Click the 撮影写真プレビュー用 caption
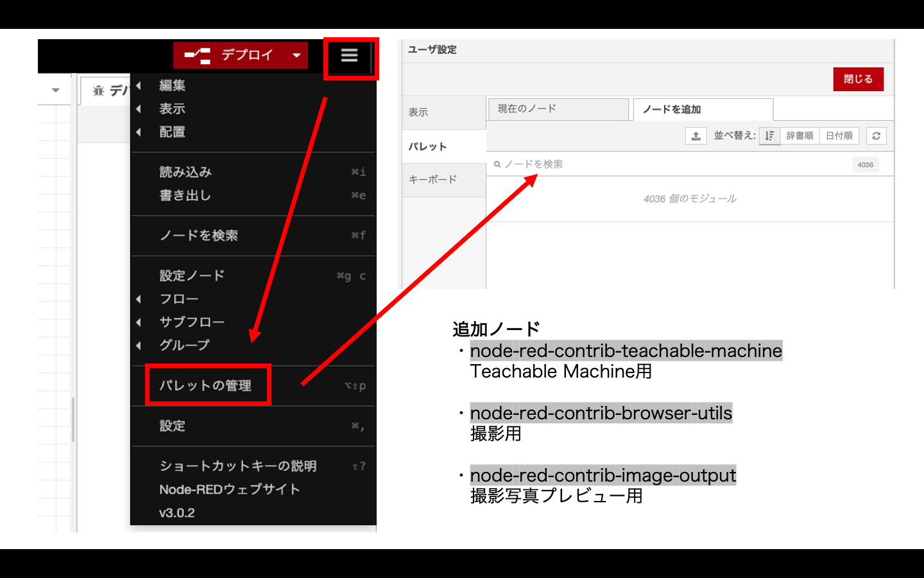924x578 pixels. pyautogui.click(x=557, y=496)
